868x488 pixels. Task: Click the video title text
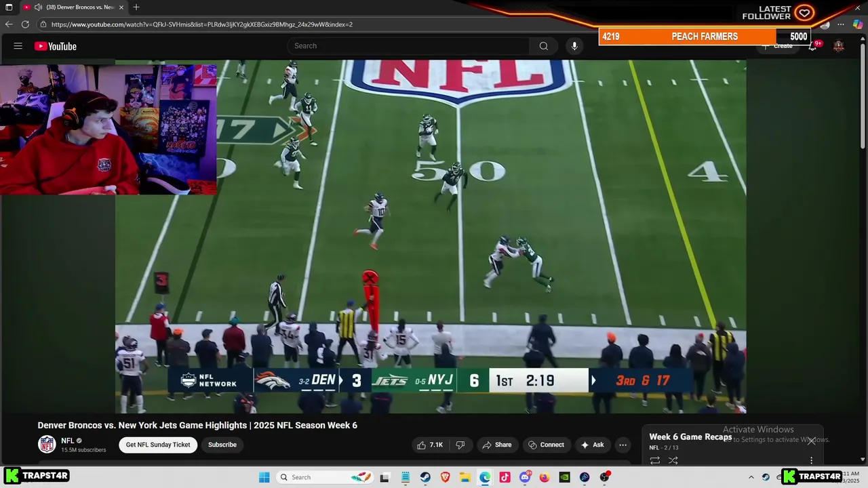[x=197, y=426]
